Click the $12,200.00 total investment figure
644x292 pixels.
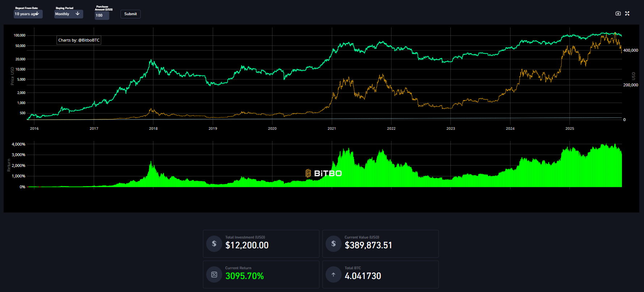point(247,245)
